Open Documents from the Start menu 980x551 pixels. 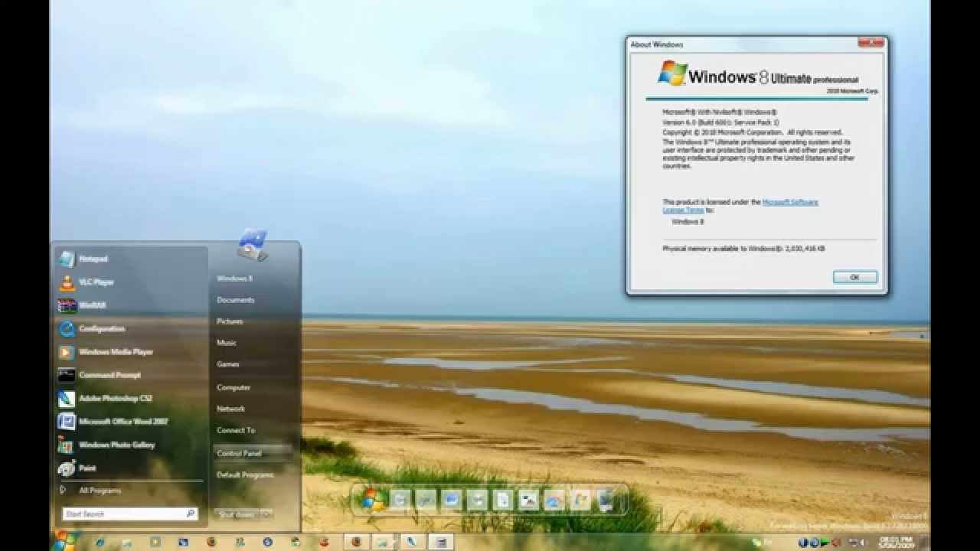tap(235, 300)
